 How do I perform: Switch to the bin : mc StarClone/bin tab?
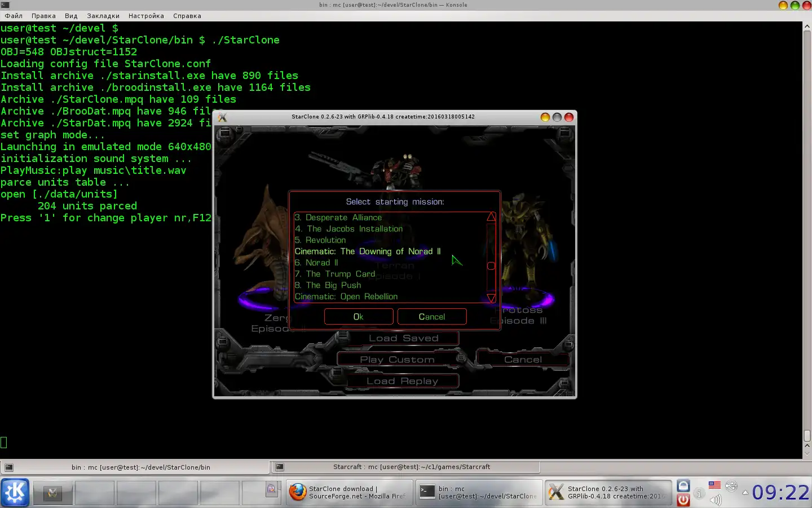[x=135, y=467]
